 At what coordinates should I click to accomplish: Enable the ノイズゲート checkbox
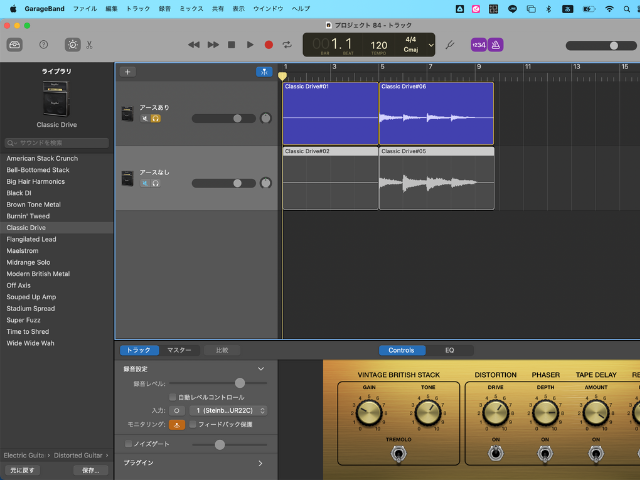[129, 444]
